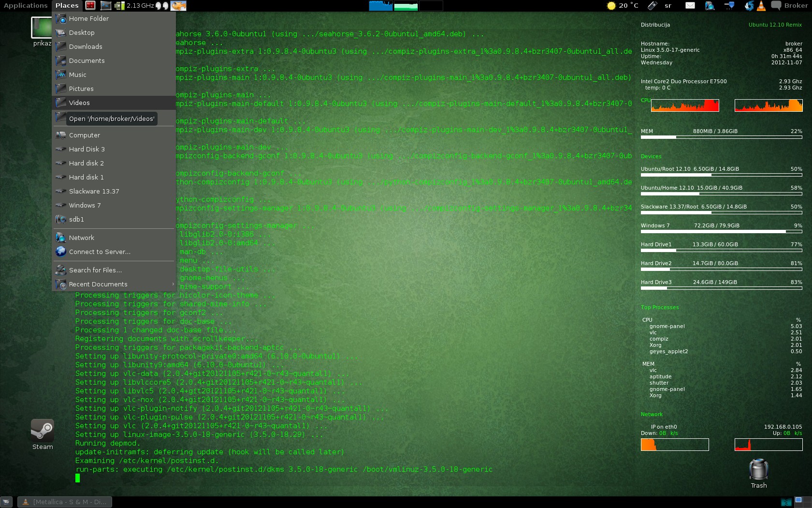The image size is (812, 508).
Task: Open the mail envelope indicator
Action: coord(690,5)
